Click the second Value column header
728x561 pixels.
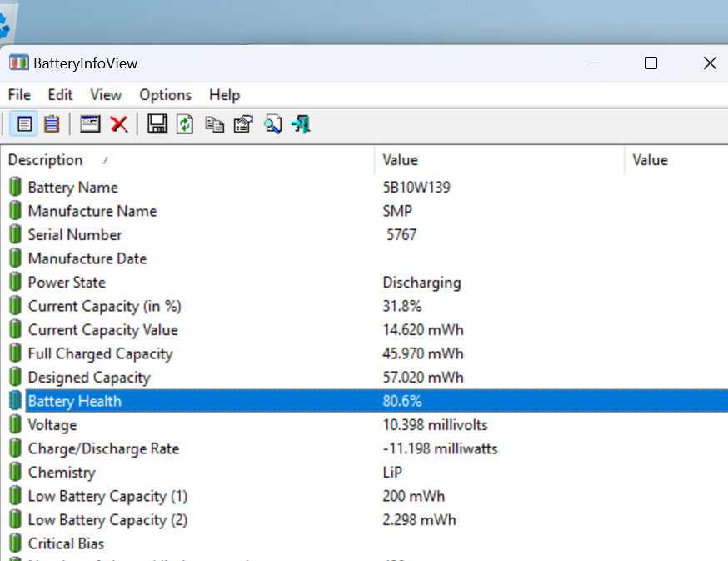676,160
